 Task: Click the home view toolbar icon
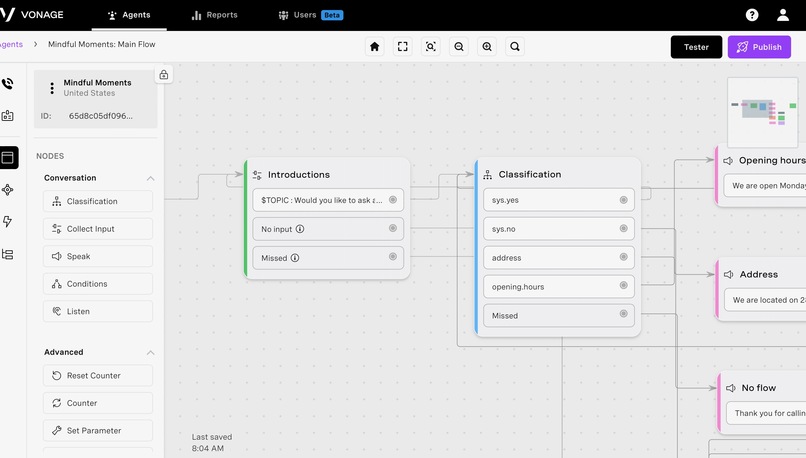[375, 47]
